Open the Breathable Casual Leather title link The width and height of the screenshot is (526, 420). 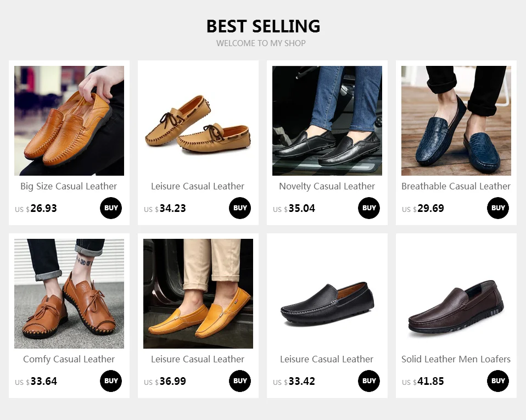point(456,186)
